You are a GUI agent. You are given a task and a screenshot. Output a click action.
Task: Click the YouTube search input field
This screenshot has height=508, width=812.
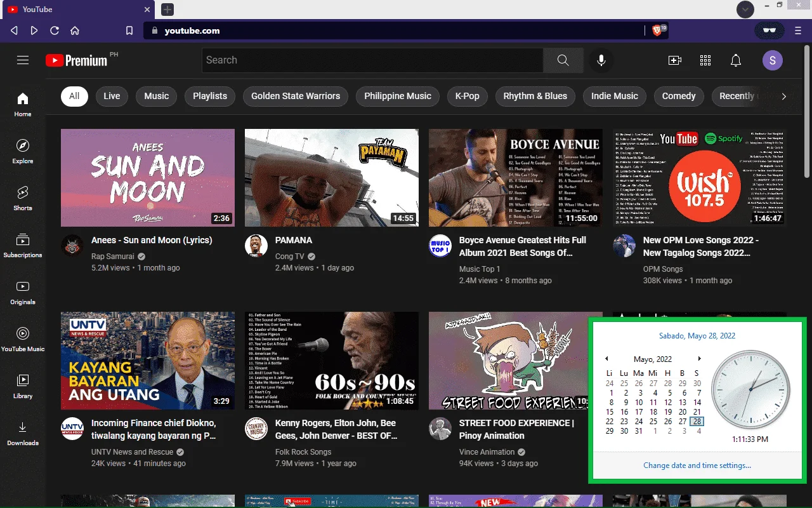pos(372,60)
